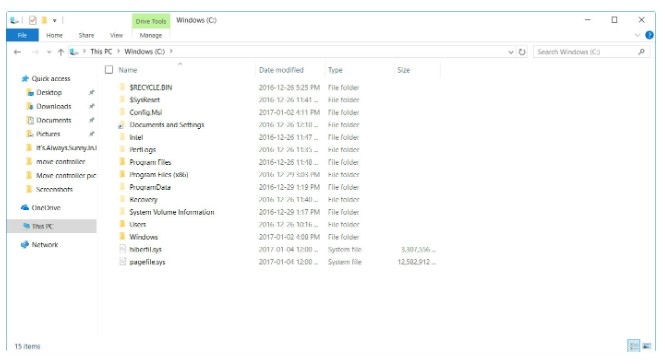Toggle the select all items checkbox
Image resolution: width=665 pixels, height=364 pixels.
pyautogui.click(x=109, y=70)
